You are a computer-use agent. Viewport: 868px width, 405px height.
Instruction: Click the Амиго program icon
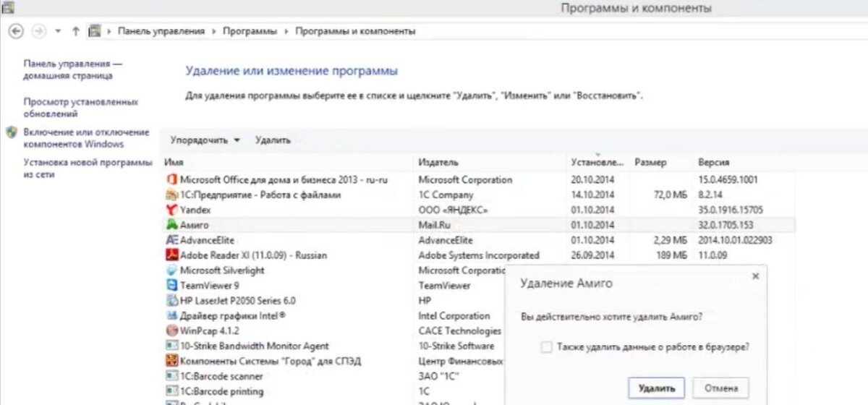pos(172,225)
